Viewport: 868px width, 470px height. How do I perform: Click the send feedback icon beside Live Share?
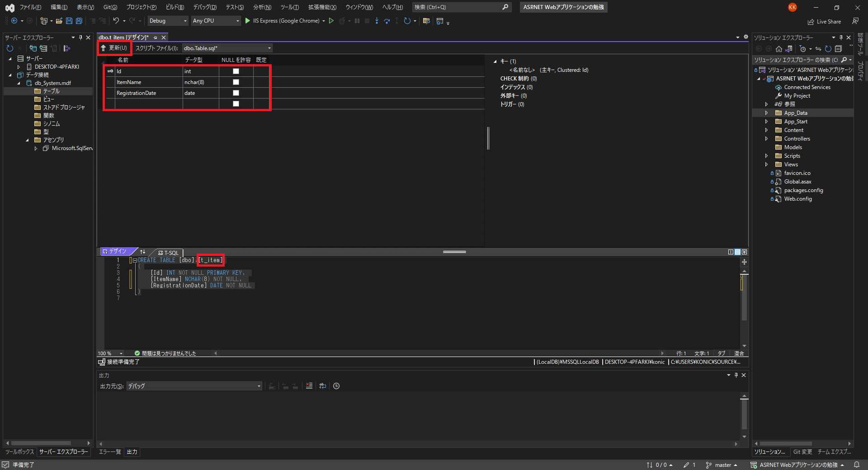tap(855, 21)
